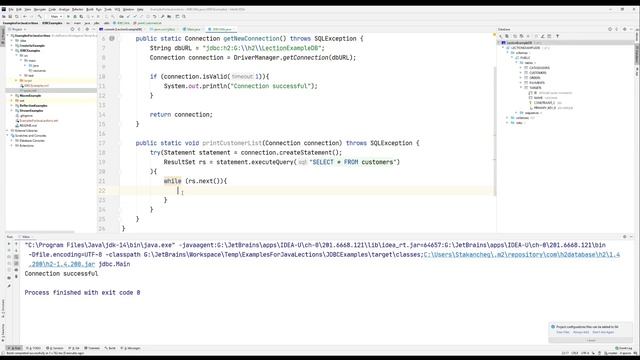640x360 pixels.
Task: Click the Database vertical tab on right strip
Action: coord(637,54)
